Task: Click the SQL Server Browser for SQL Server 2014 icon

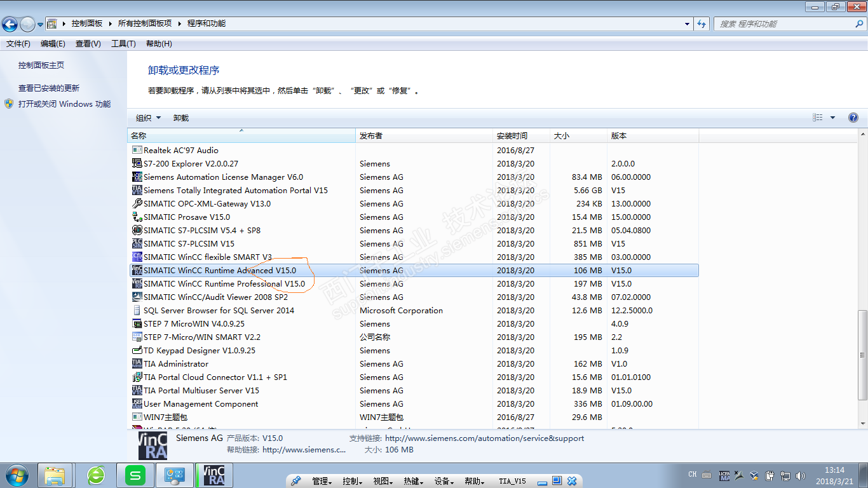Action: (137, 311)
